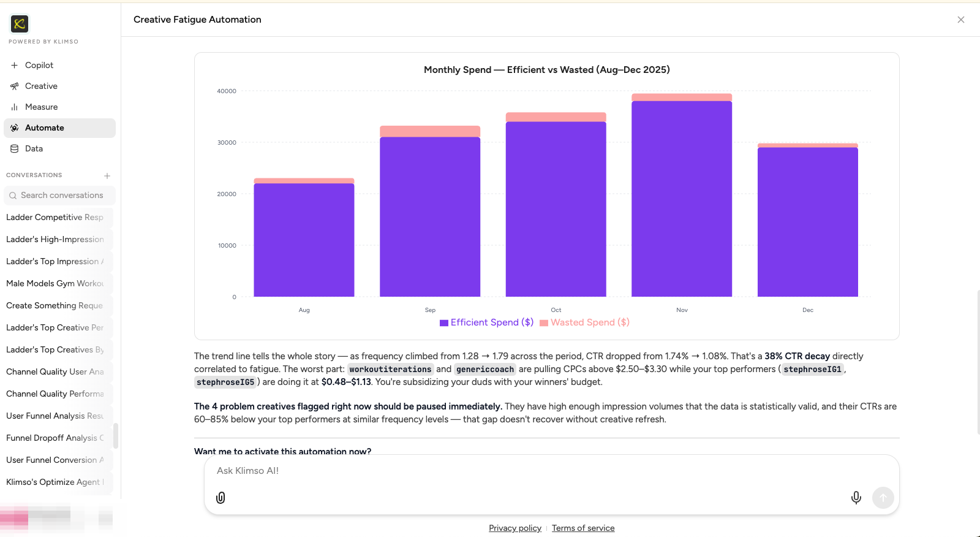The height and width of the screenshot is (537, 980).
Task: Click the Search conversations field
Action: coord(59,195)
